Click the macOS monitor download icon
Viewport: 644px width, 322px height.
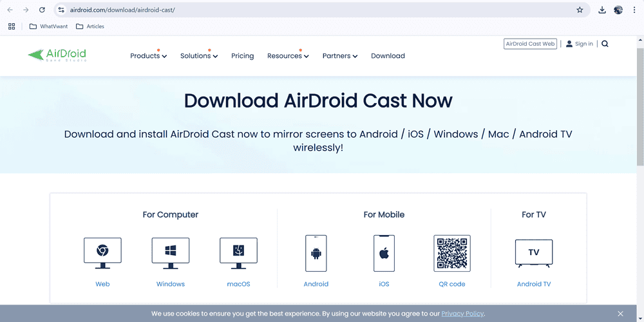tap(239, 253)
